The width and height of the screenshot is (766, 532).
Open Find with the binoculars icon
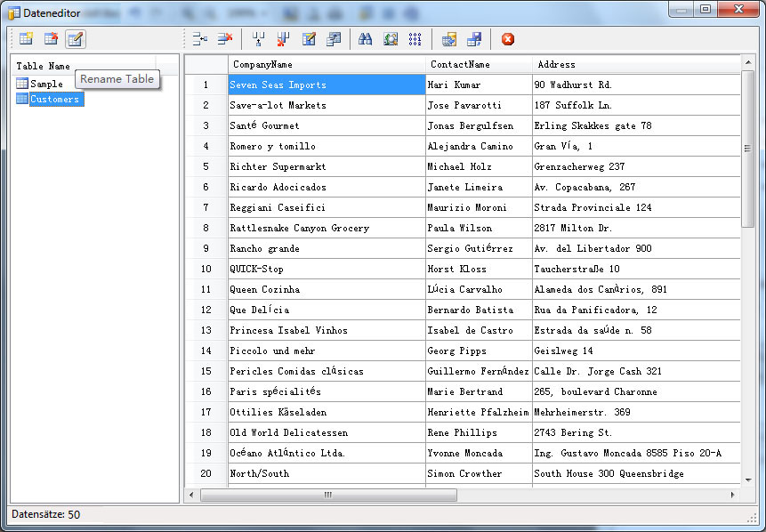[x=365, y=39]
